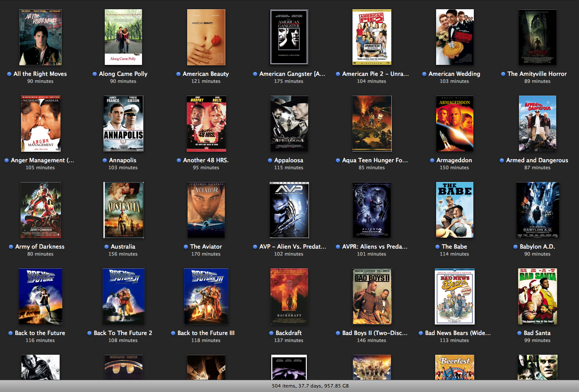
Task: Choose the American Wedding poster
Action: click(x=455, y=37)
